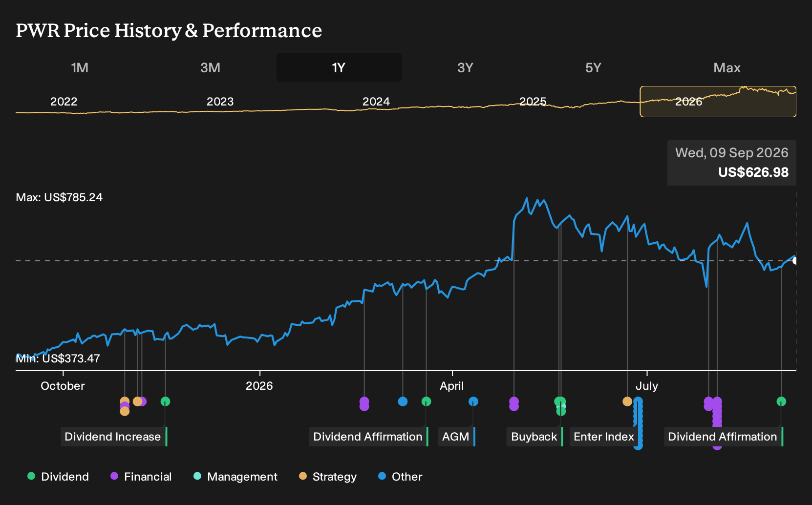812x505 pixels.
Task: Click the October axis label
Action: [x=63, y=386]
